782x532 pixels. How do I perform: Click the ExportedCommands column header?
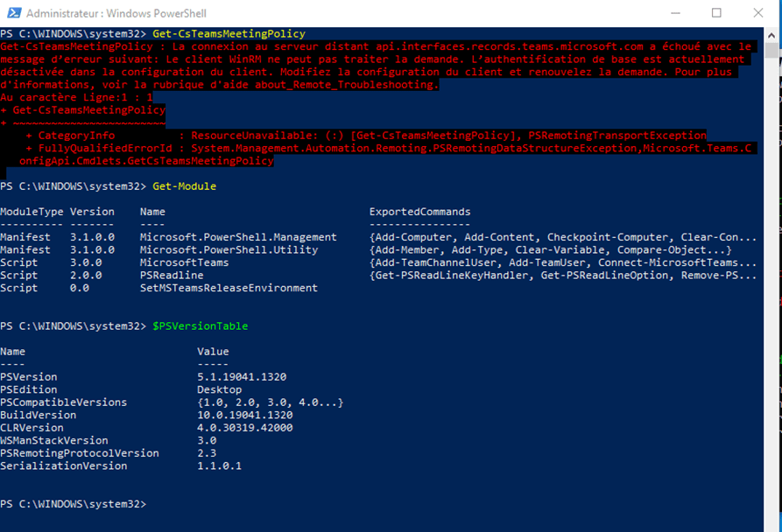419,212
